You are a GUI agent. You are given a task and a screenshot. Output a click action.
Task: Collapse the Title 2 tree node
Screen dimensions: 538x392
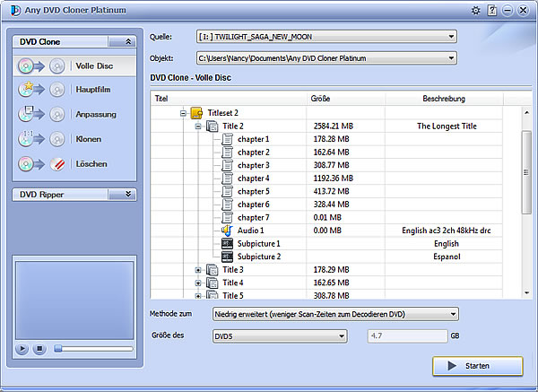click(198, 126)
